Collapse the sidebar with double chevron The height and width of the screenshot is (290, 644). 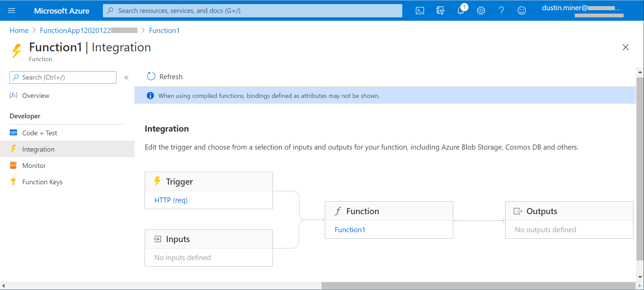[126, 78]
